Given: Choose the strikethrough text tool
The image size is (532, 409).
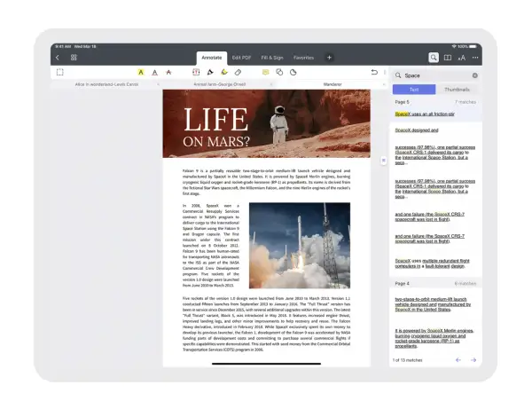Looking at the screenshot, I should coord(168,72).
